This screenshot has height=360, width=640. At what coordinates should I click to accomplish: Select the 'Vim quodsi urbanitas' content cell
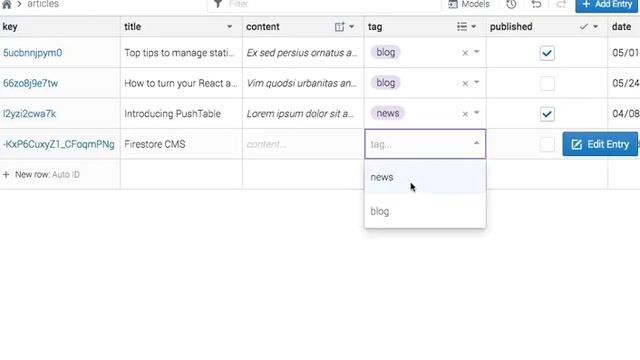(x=303, y=83)
